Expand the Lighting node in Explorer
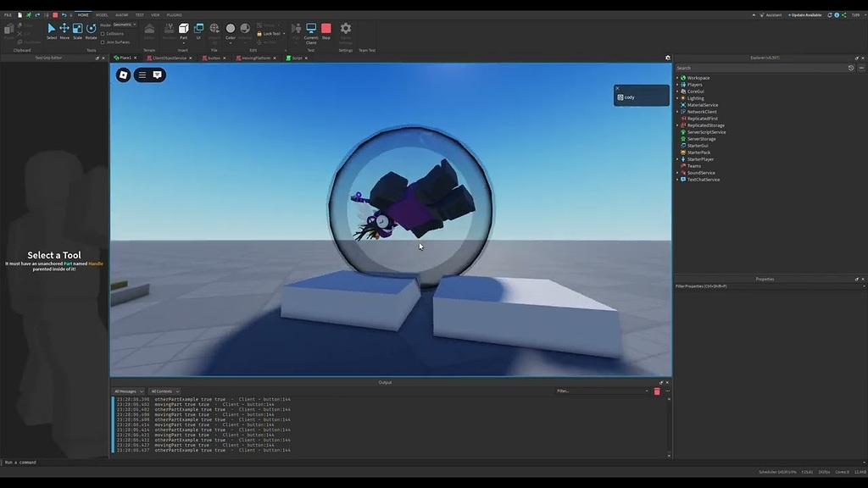Screen dimensions: 868x488 [678, 97]
